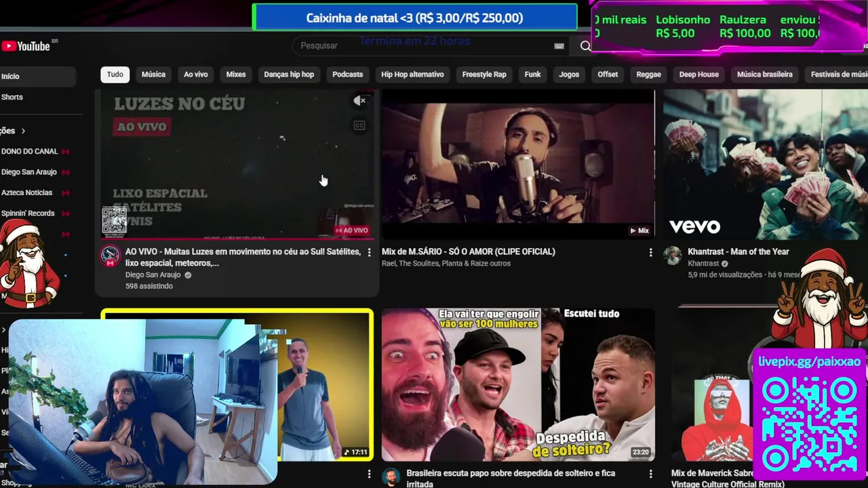Toggle captions on the live preview
This screenshot has width=868, height=488.
tap(359, 125)
